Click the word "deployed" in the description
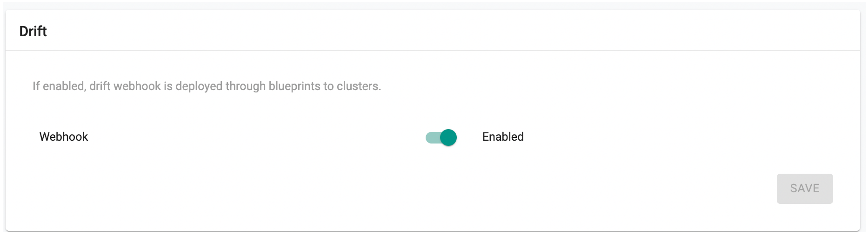 [x=199, y=86]
